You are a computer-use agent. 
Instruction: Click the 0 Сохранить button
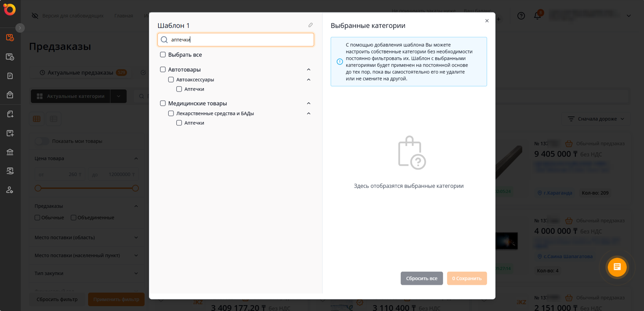(x=467, y=279)
